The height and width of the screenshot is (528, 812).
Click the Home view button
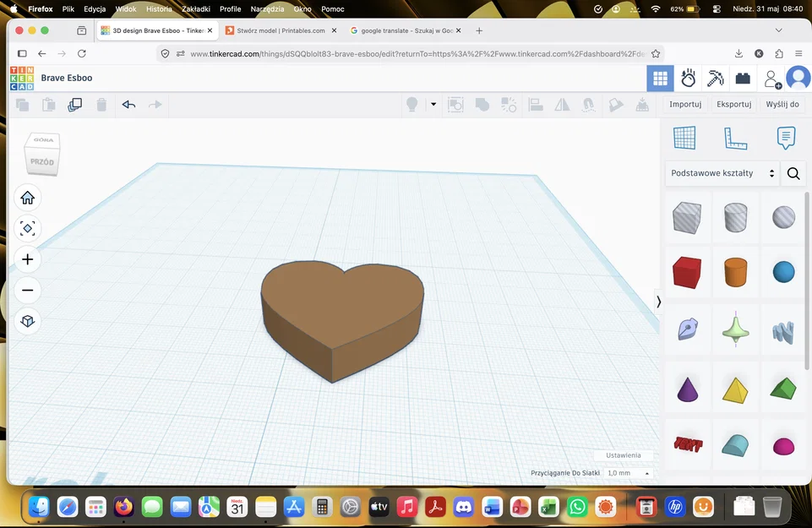tap(27, 198)
